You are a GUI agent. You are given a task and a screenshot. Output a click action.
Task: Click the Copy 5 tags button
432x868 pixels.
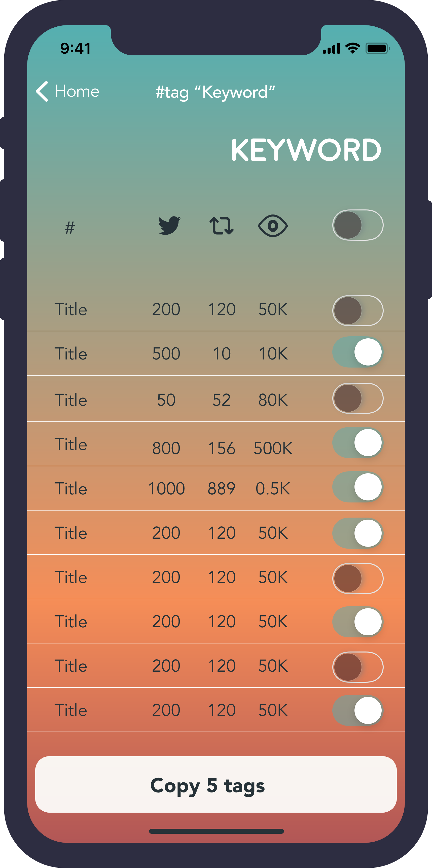click(216, 784)
